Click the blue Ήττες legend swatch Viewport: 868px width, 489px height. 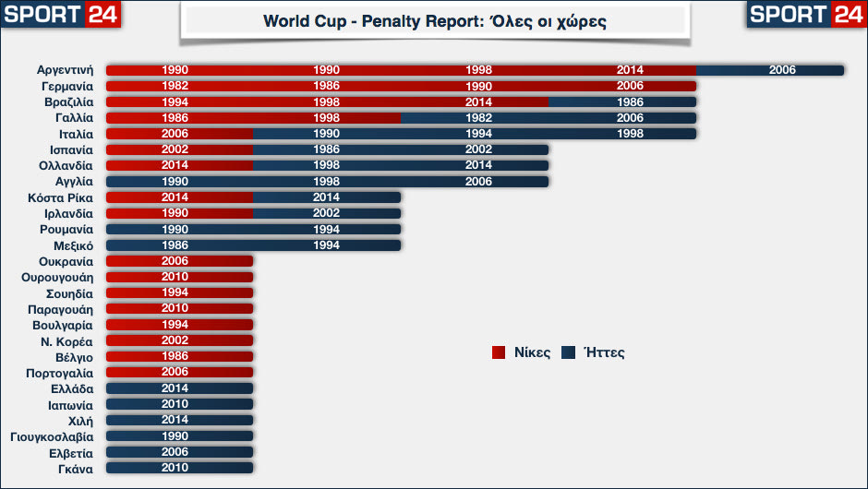pyautogui.click(x=569, y=352)
